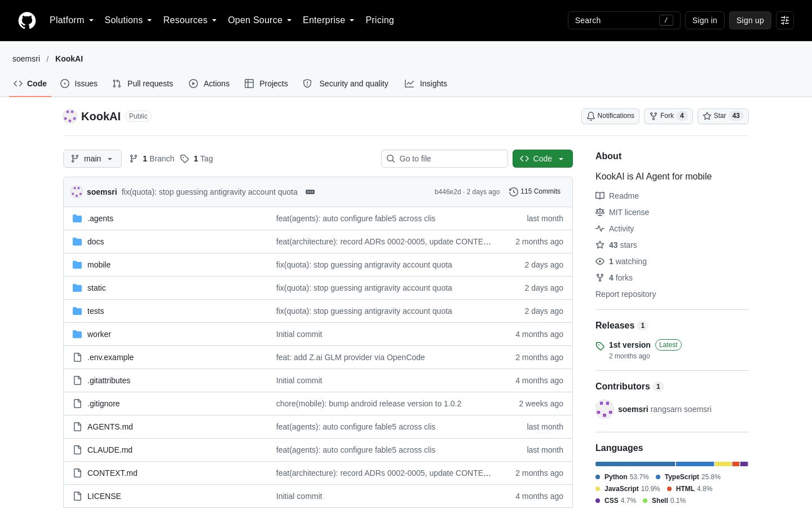Open the docs folder
Image resolution: width=812 pixels, height=508 pixels.
(x=96, y=242)
